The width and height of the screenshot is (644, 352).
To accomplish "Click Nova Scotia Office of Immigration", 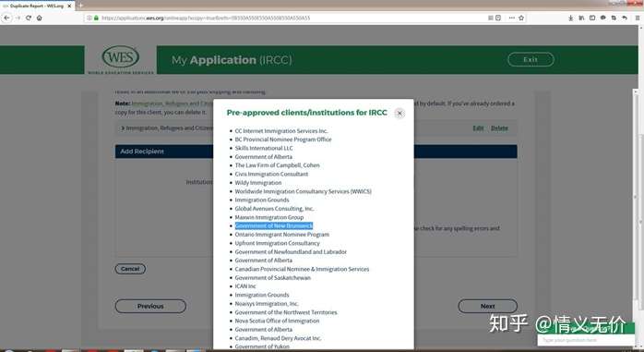I will pyautogui.click(x=277, y=321).
